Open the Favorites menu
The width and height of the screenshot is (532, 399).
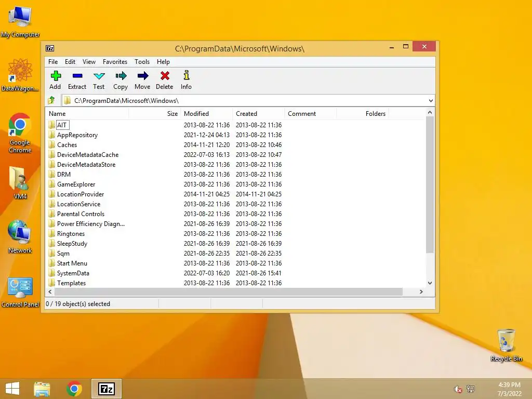click(115, 62)
